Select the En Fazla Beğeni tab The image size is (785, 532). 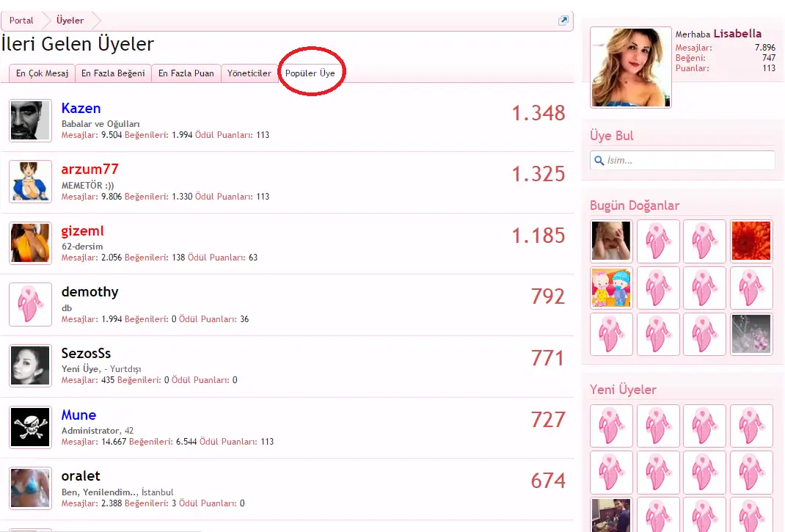click(x=113, y=73)
